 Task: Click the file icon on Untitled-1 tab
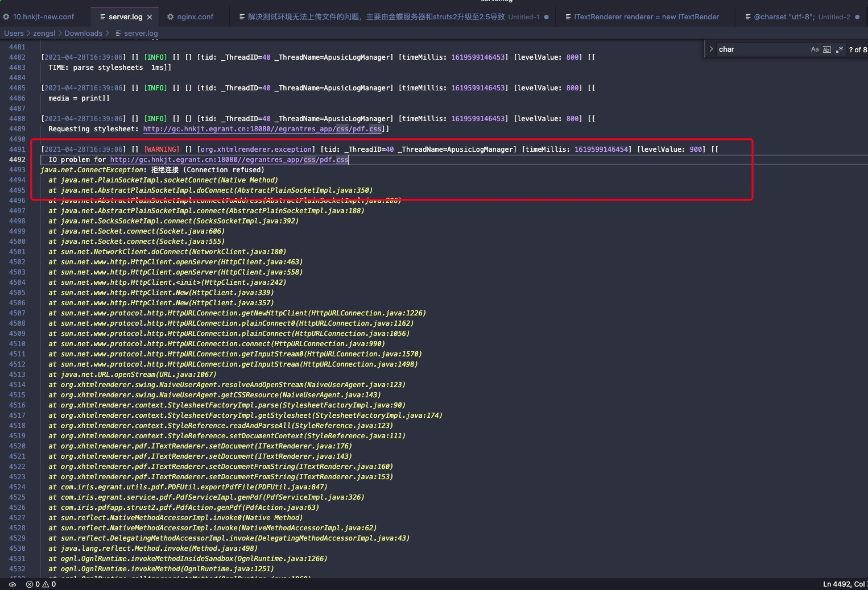242,17
